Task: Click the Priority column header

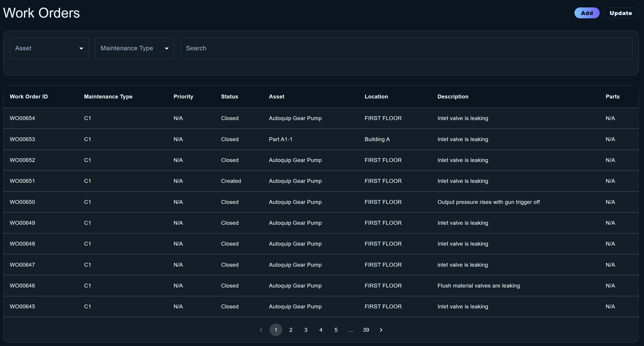Action: click(183, 96)
